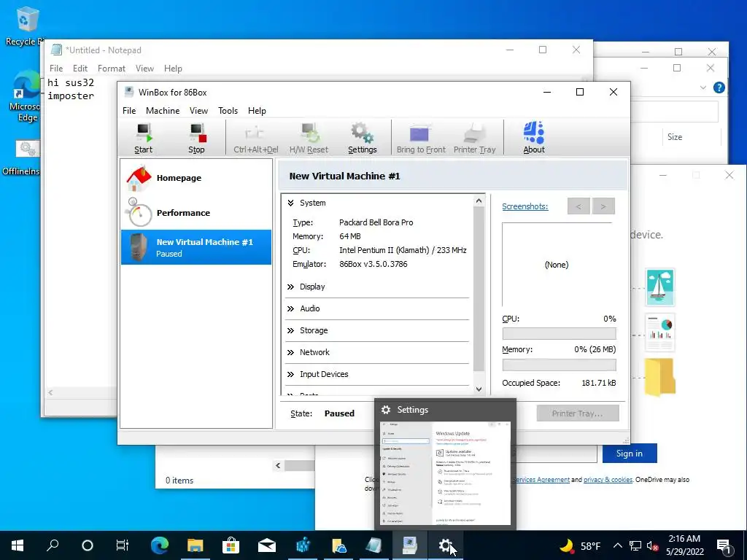Open Mail app on taskbar
Screen dimensions: 747x560
[x=267, y=545]
